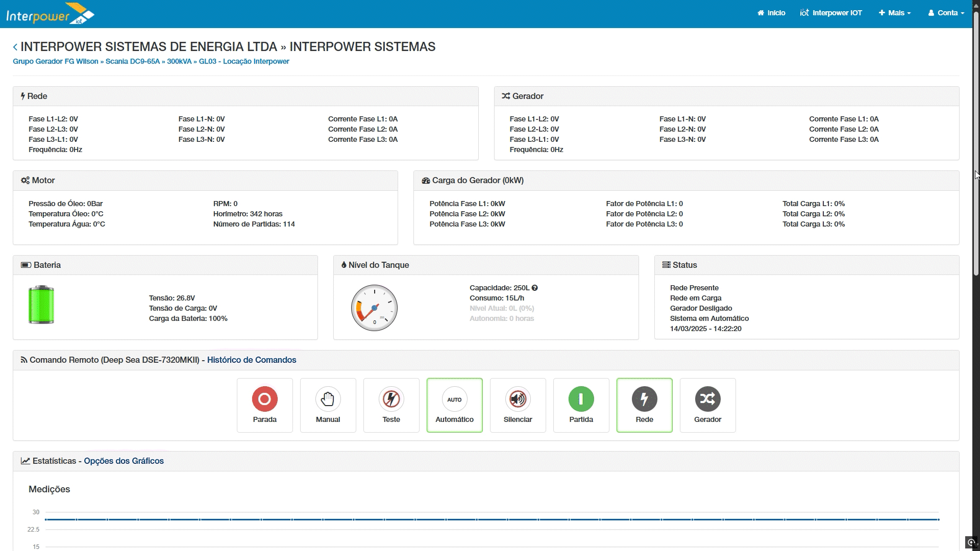
Task: Click the Interpower logo
Action: pos(50,13)
